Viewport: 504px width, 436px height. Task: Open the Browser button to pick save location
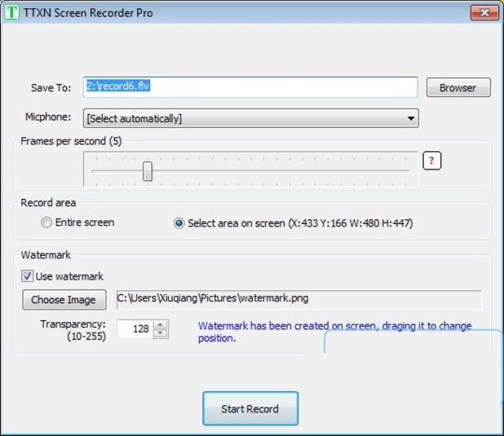458,87
